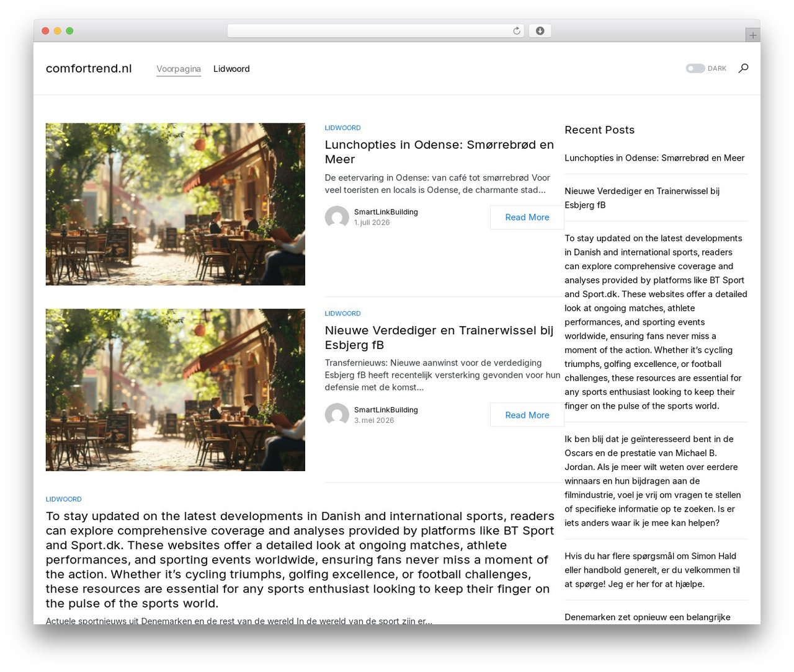Screen dimensions: 794x672
Task: Click Nieuwe Verdediger en Trainerwissel headline
Action: [439, 338]
